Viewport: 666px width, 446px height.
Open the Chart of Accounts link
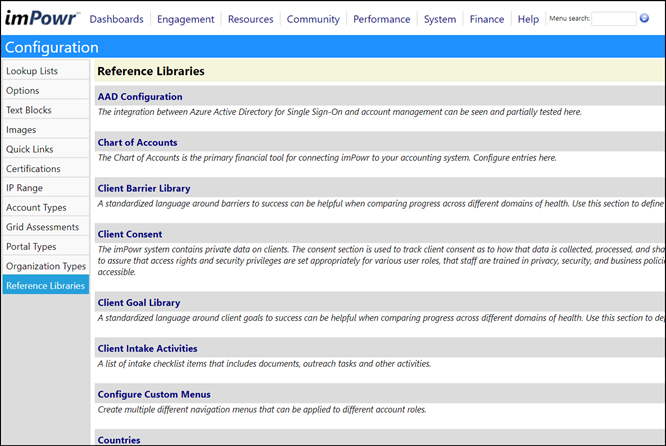pos(137,143)
